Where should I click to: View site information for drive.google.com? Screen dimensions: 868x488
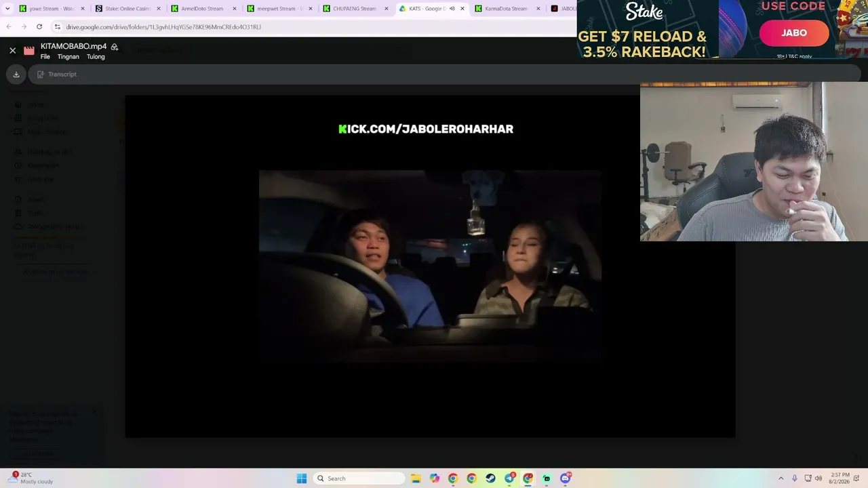point(58,27)
